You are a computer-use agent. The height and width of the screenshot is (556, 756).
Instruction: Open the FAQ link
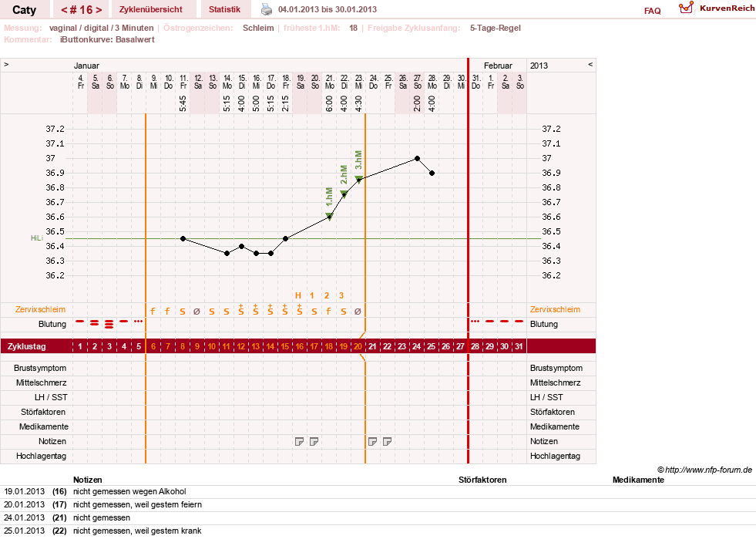click(x=652, y=11)
